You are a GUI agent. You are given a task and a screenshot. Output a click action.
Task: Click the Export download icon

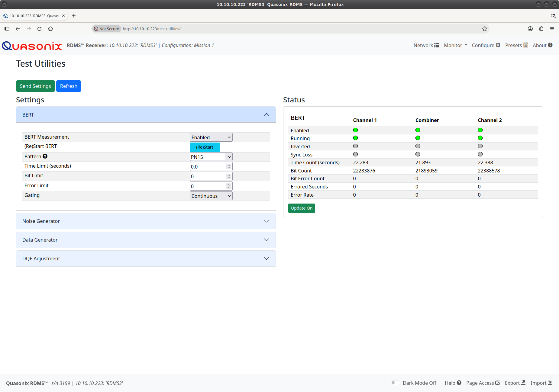[x=523, y=383]
